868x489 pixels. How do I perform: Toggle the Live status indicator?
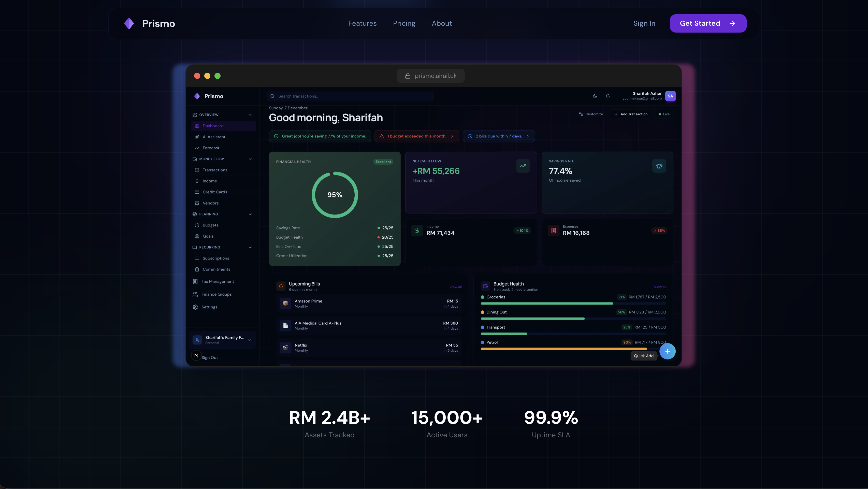pyautogui.click(x=664, y=114)
